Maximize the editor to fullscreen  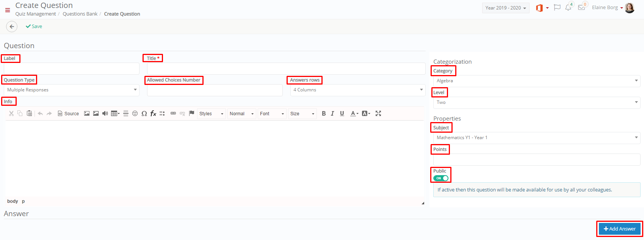pos(378,113)
